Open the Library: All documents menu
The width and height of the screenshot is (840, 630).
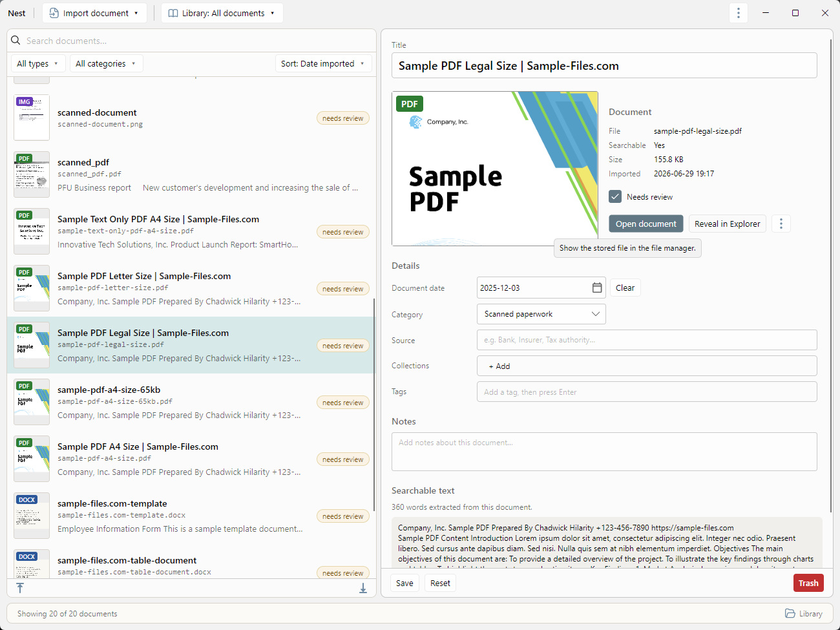pos(222,13)
